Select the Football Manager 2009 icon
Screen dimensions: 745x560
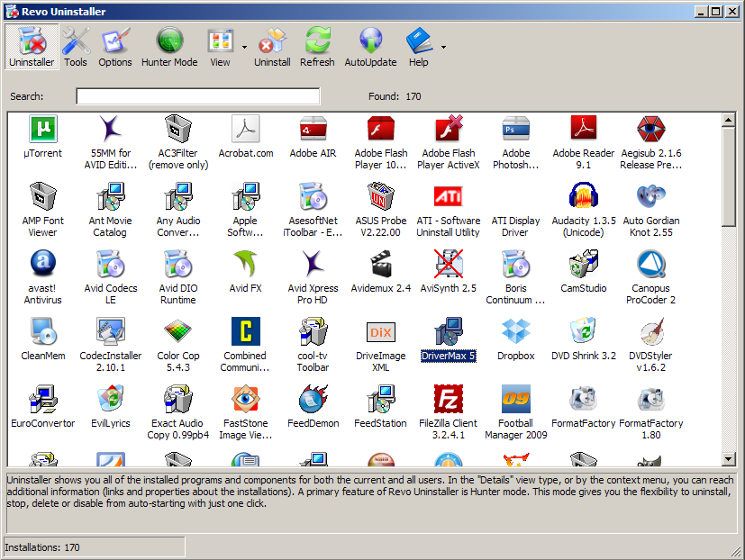pyautogui.click(x=516, y=401)
